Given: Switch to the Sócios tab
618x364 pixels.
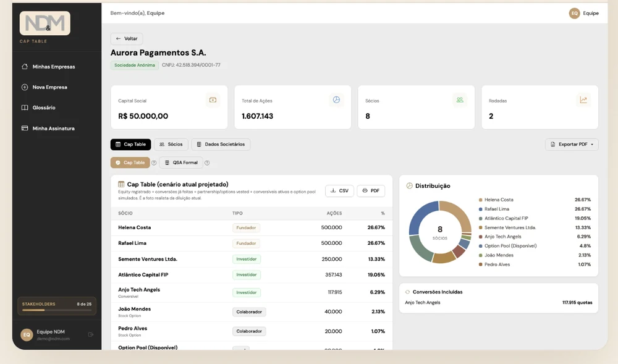Looking at the screenshot, I should (171, 144).
